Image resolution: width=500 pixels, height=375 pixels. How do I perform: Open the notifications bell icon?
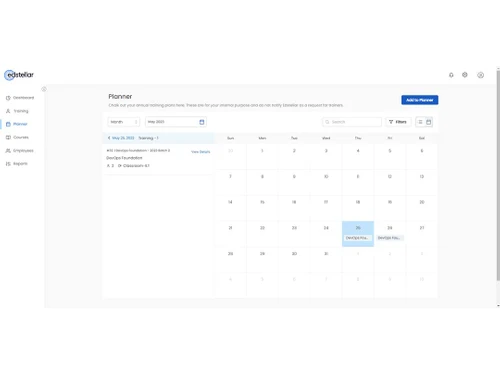click(451, 75)
